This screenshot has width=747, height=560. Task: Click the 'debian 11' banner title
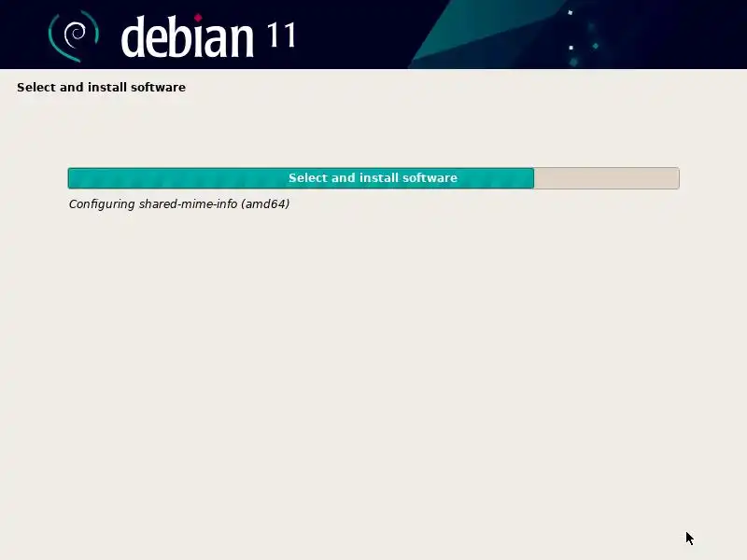tap(208, 36)
